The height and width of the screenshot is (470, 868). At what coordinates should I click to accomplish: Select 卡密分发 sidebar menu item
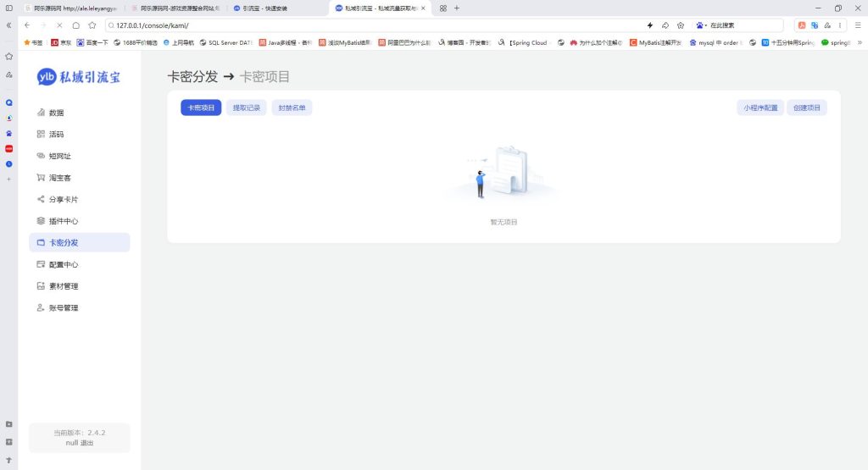[80, 242]
